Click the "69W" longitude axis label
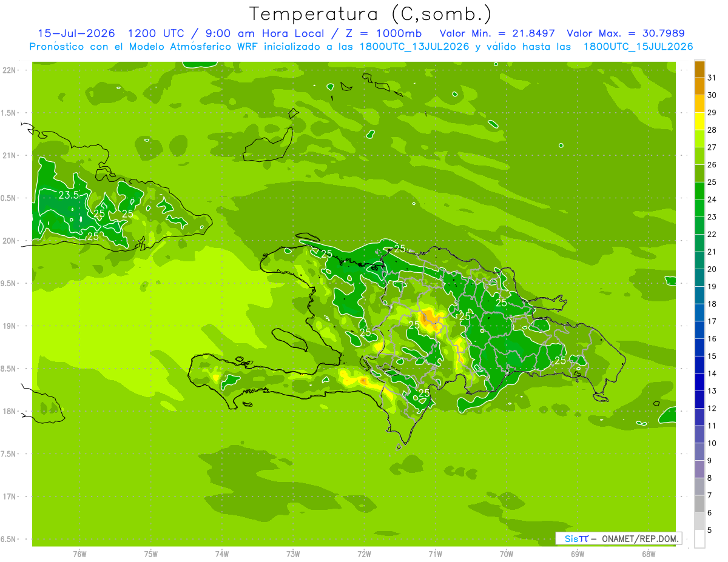Viewport: 728px width, 562px height. 578,554
